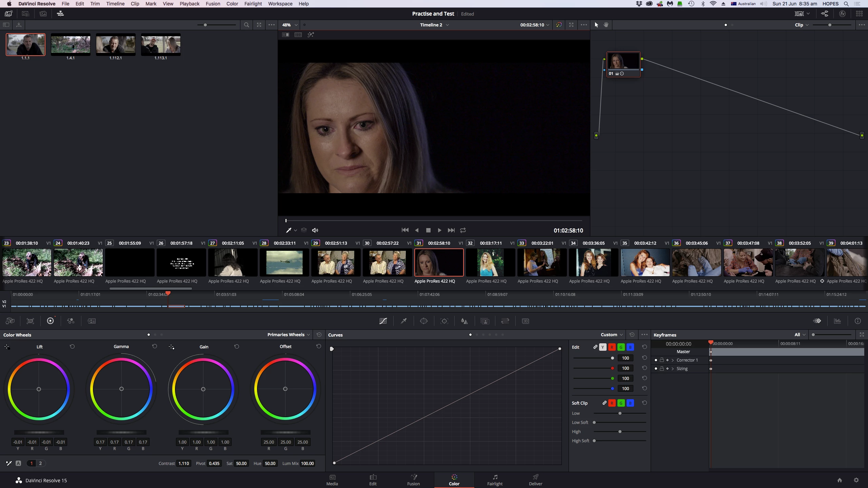Select page 2 of primaries adjustments
The height and width of the screenshot is (488, 868).
tap(40, 463)
